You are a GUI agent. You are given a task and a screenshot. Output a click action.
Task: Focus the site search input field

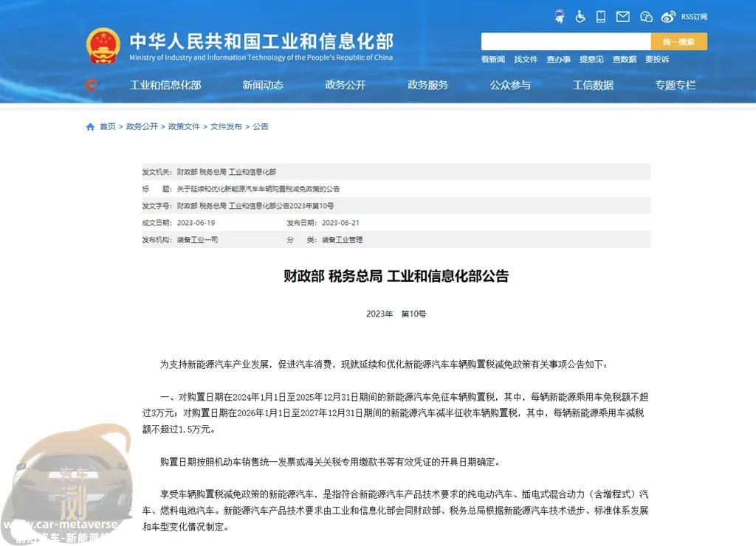point(566,41)
